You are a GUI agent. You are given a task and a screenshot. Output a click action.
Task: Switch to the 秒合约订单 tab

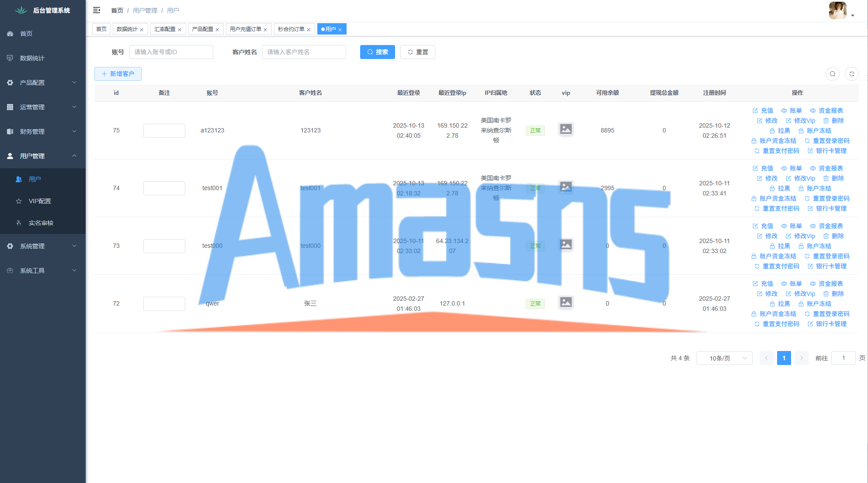click(x=291, y=29)
